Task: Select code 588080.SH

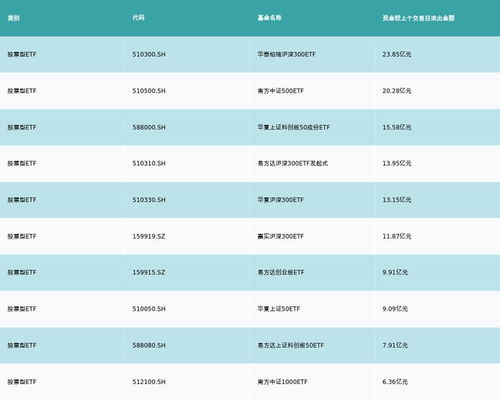Action: pyautogui.click(x=149, y=345)
